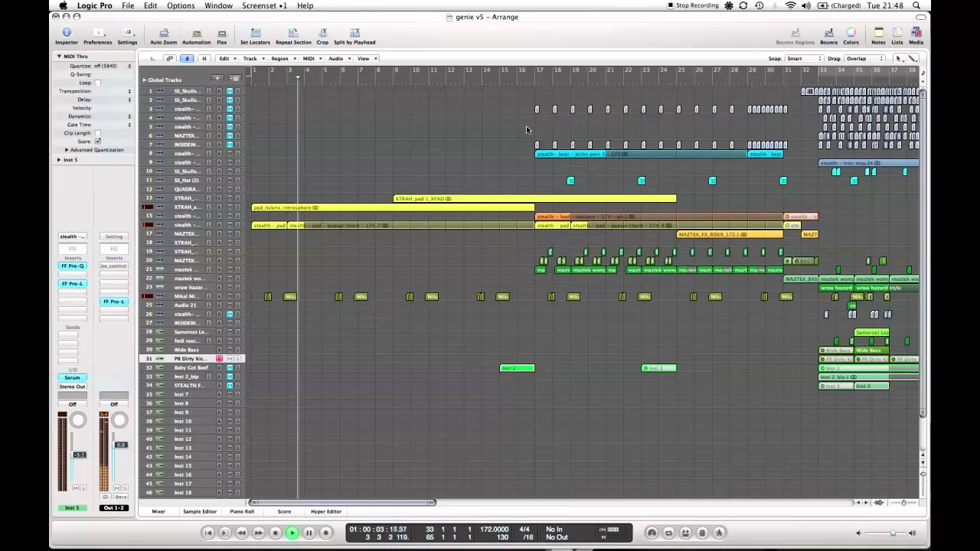
Task: Add a new track with plus button
Action: pyautogui.click(x=217, y=79)
